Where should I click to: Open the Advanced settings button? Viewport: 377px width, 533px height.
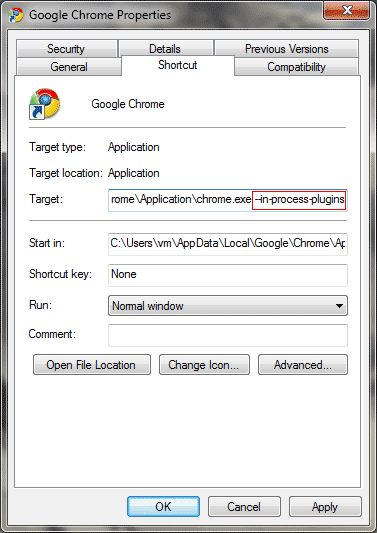pyautogui.click(x=303, y=365)
